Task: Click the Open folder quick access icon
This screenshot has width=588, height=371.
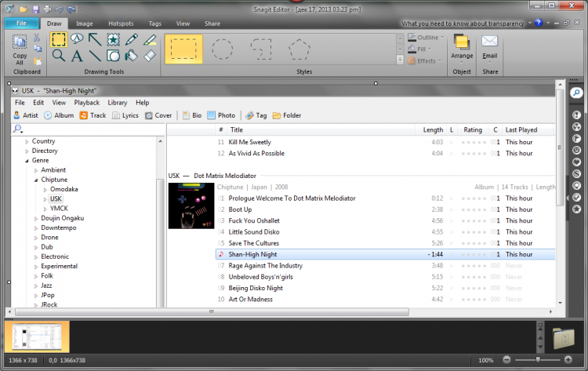Action: pos(24,9)
